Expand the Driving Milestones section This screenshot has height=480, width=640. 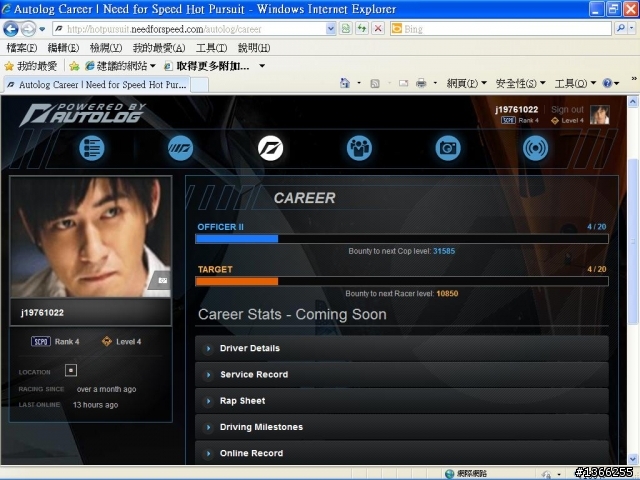point(402,427)
